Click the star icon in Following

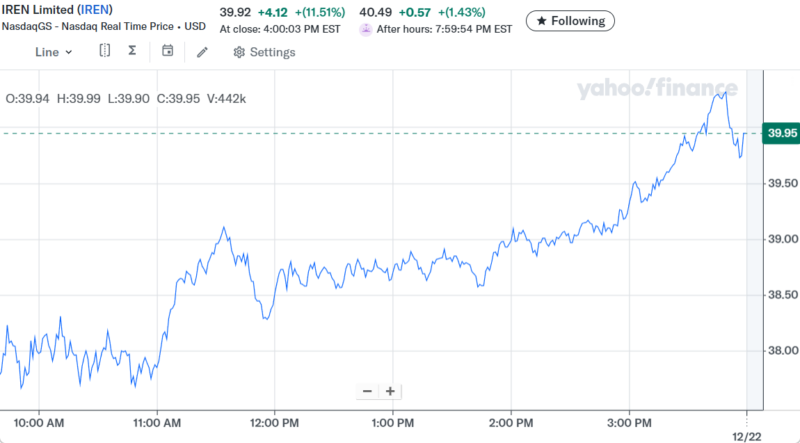(540, 20)
